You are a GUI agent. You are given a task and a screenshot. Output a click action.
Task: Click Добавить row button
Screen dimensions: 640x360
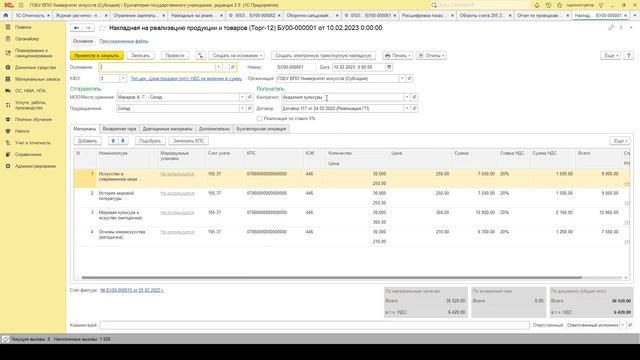point(87,141)
